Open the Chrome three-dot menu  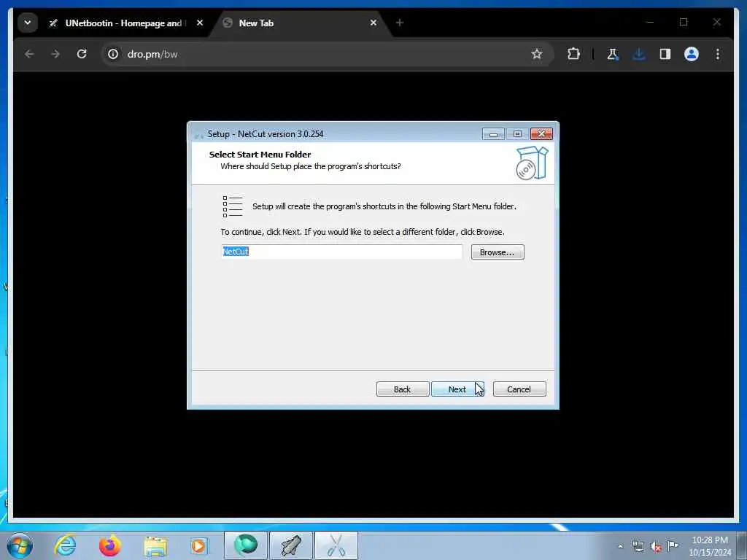pyautogui.click(x=718, y=54)
